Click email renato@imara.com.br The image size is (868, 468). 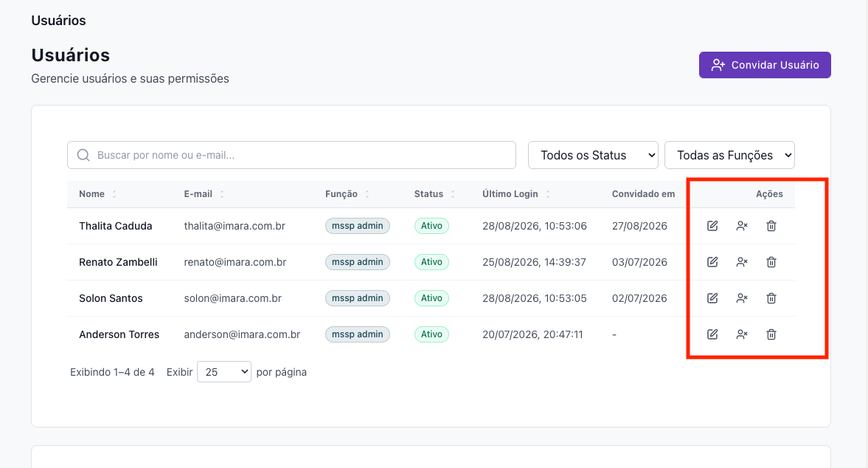[x=235, y=262]
